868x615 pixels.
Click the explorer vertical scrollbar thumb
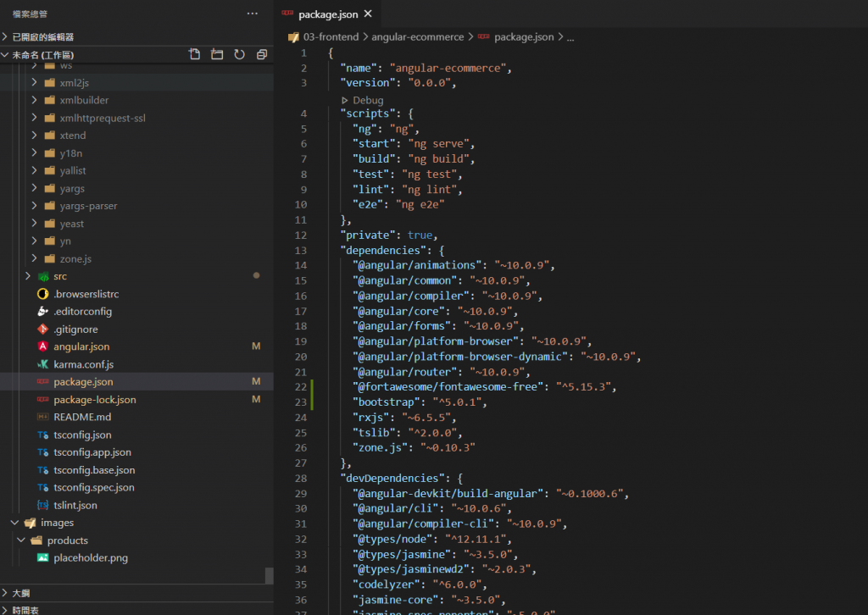point(269,575)
